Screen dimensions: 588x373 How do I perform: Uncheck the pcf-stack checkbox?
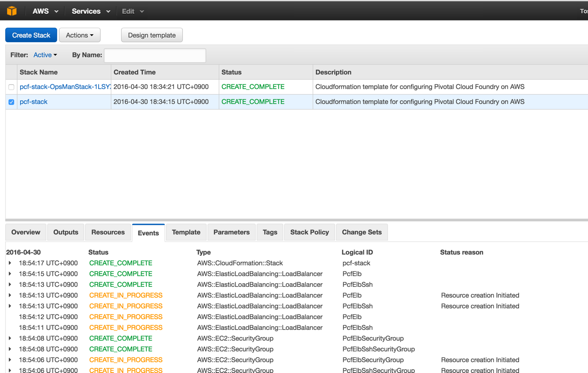click(x=11, y=102)
